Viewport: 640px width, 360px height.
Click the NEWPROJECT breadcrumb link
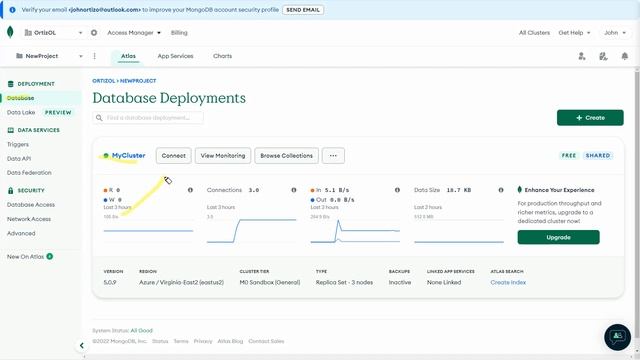[x=138, y=81]
